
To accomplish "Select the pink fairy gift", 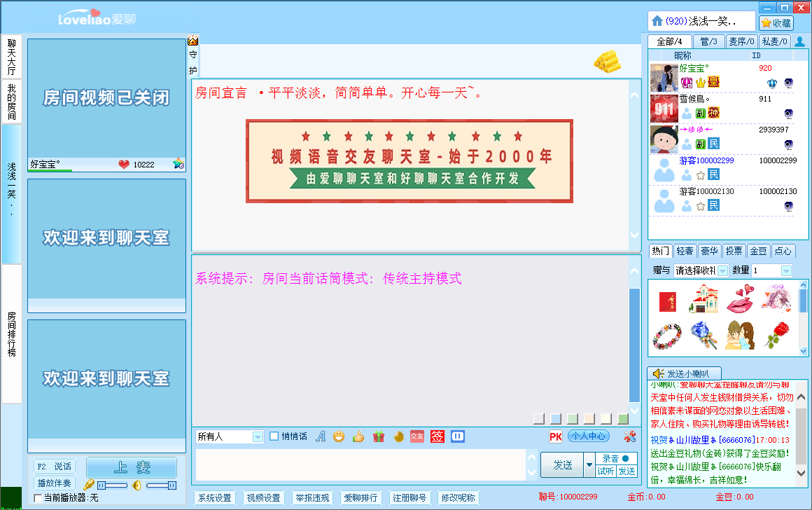I will point(777,299).
